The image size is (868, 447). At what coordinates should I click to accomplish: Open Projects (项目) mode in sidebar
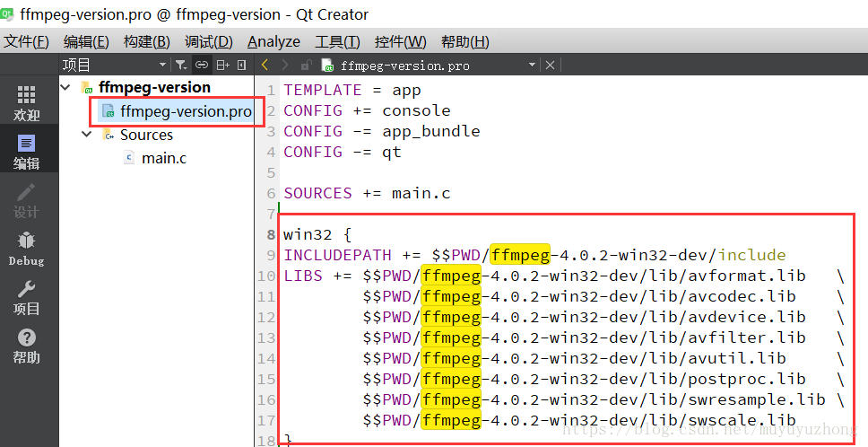click(x=27, y=297)
